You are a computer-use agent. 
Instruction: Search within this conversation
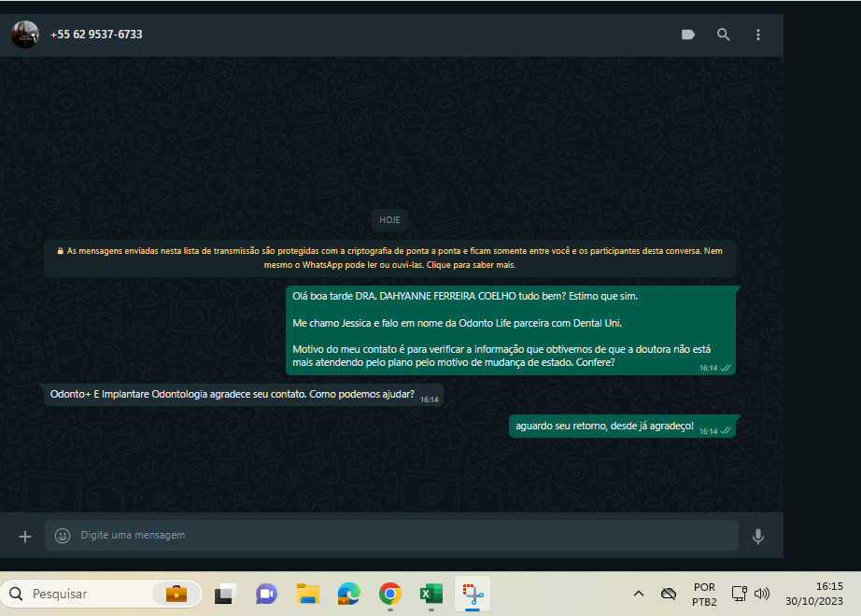(723, 35)
